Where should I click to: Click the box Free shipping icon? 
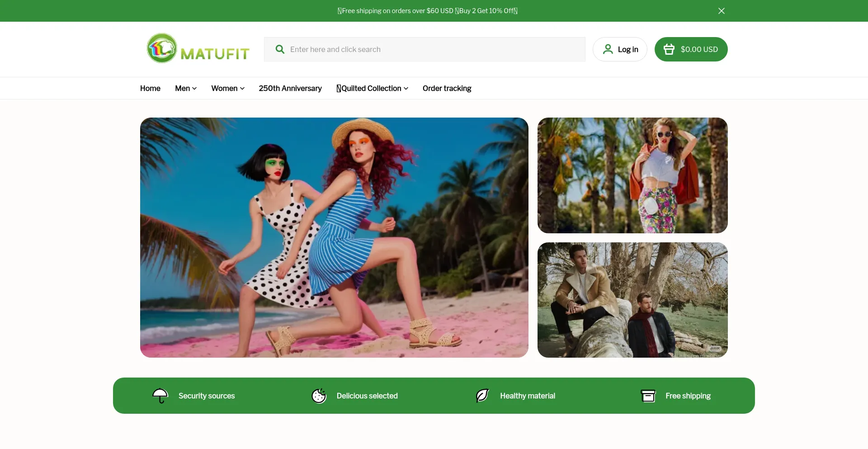click(x=648, y=396)
